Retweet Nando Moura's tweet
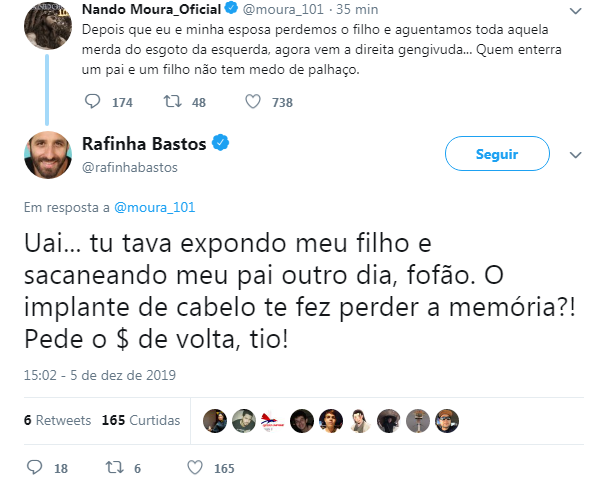603x487 pixels. coord(172,102)
